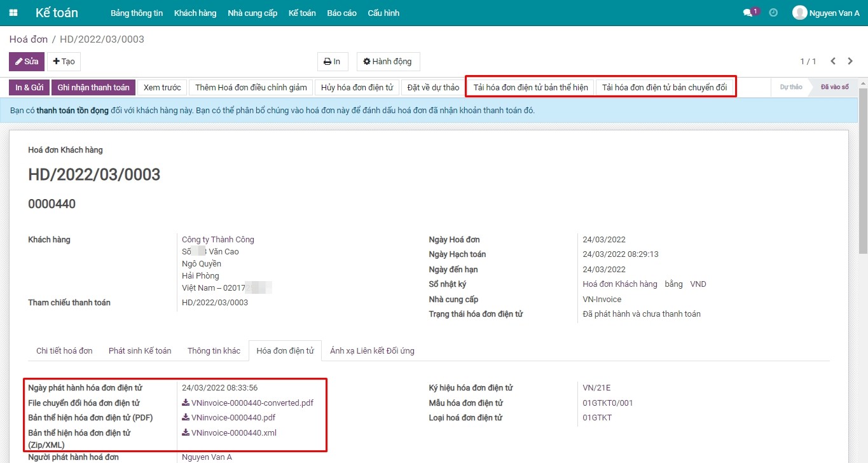868x463 pixels.
Task: Go to the next record arrow
Action: pyautogui.click(x=850, y=62)
